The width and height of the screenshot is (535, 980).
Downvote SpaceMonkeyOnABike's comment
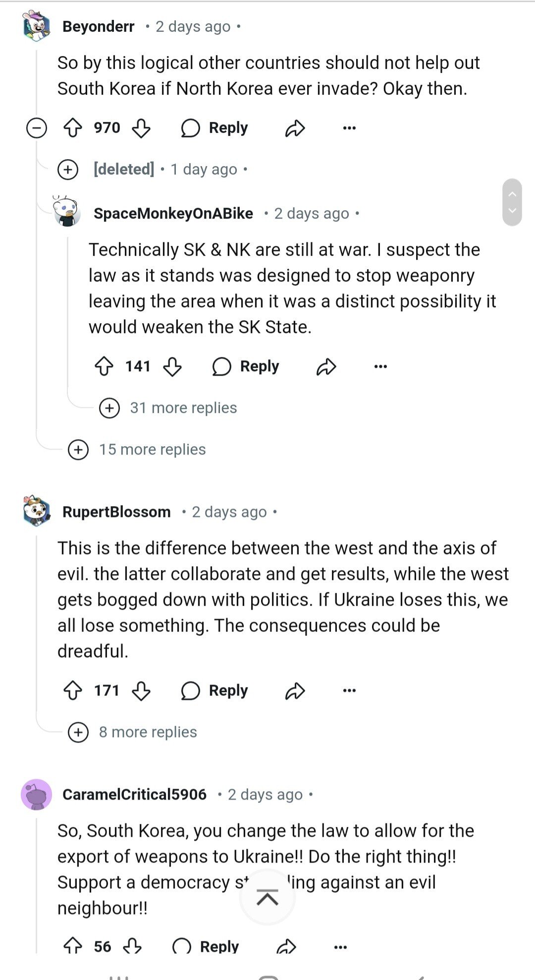tap(172, 367)
